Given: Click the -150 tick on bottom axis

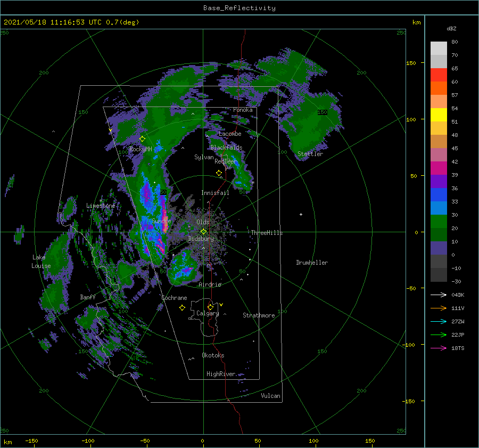Looking at the screenshot, I should tap(31, 441).
